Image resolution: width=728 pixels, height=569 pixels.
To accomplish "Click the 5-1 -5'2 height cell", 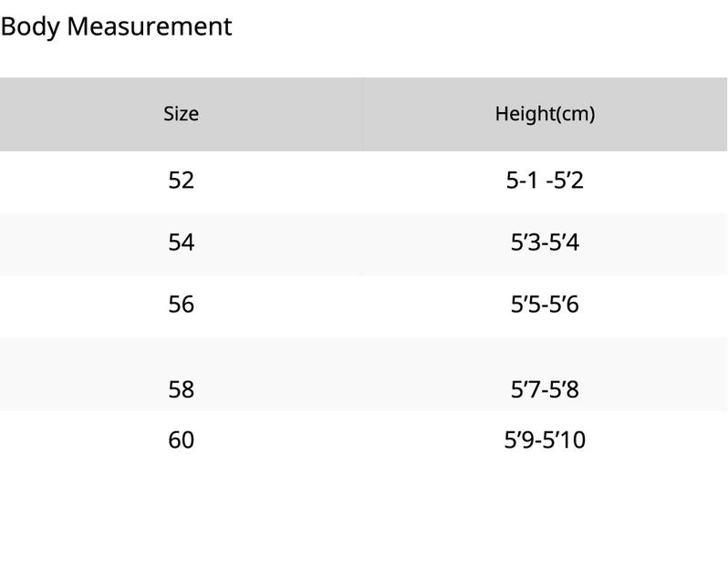I will point(545,180).
